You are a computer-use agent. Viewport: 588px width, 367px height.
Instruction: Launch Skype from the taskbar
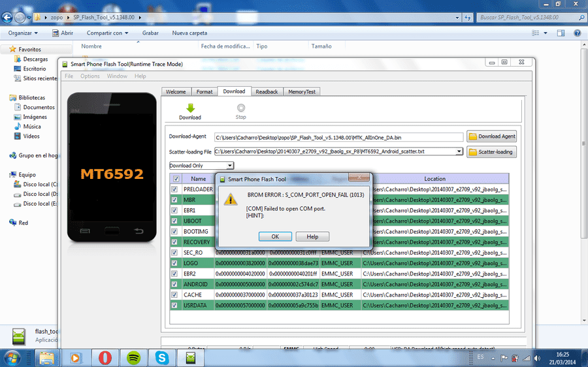click(x=162, y=358)
